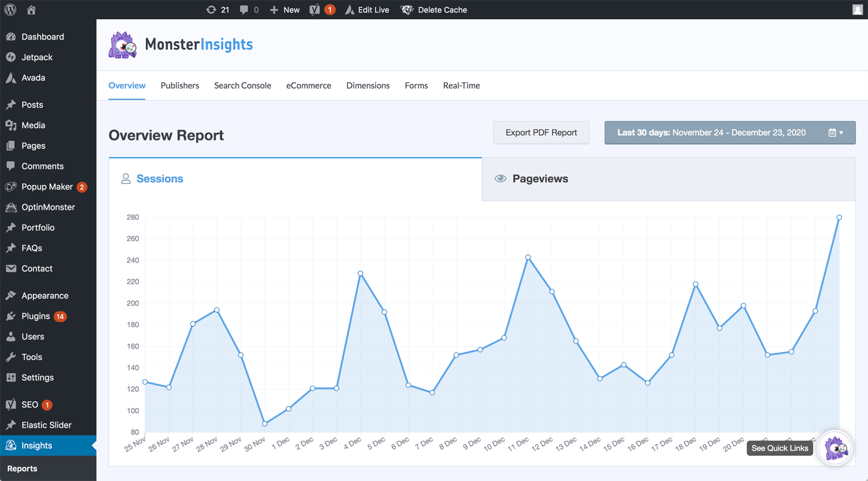Click the Posts pin icon
The image size is (868, 481).
click(x=11, y=105)
